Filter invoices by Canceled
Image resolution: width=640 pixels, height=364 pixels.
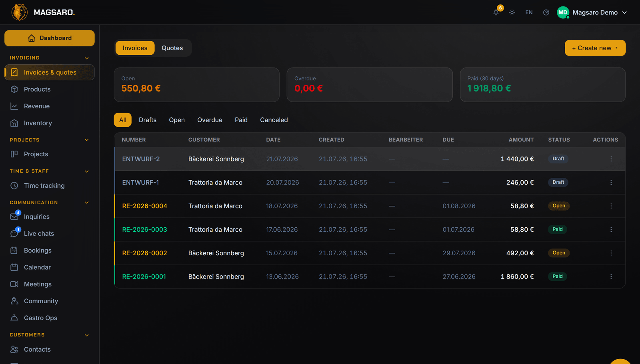click(x=274, y=120)
